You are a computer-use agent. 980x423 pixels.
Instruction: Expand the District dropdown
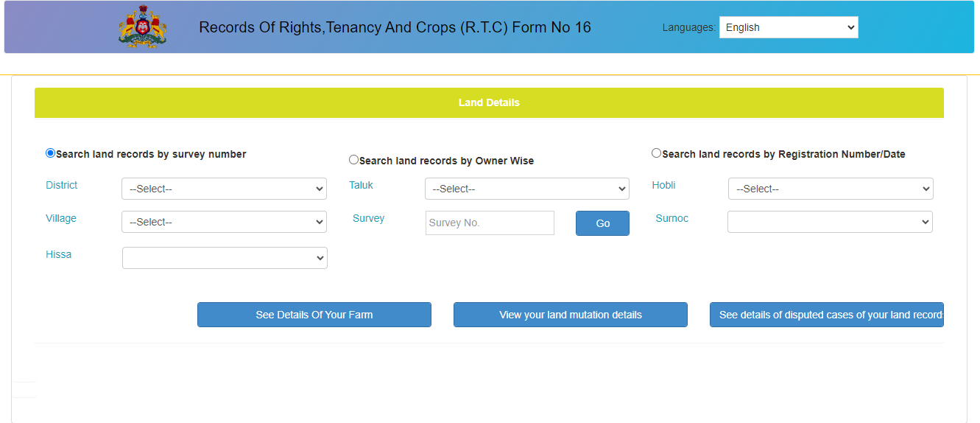224,189
